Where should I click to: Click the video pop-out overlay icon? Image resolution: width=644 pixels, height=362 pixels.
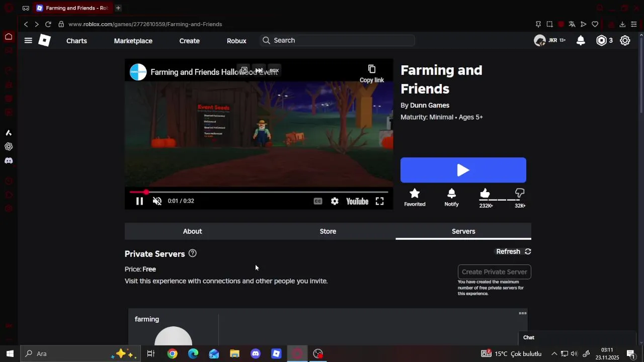click(x=244, y=70)
